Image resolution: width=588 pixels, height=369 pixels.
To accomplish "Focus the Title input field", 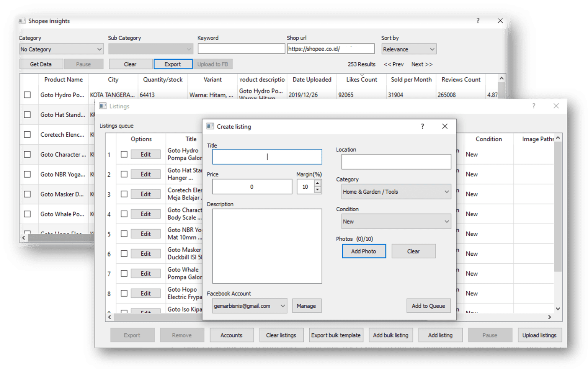I will (x=267, y=157).
